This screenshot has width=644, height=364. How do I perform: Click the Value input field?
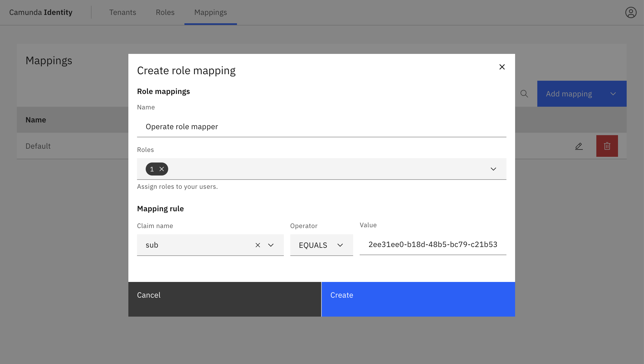(433, 244)
